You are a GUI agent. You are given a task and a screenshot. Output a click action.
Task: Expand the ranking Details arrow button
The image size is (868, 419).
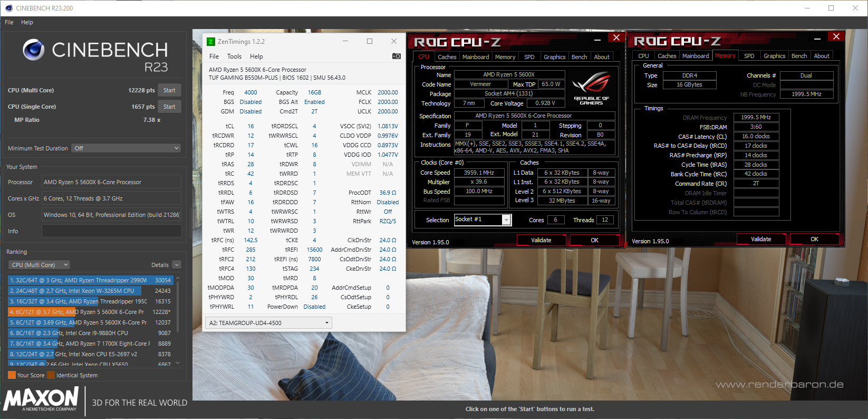click(177, 265)
